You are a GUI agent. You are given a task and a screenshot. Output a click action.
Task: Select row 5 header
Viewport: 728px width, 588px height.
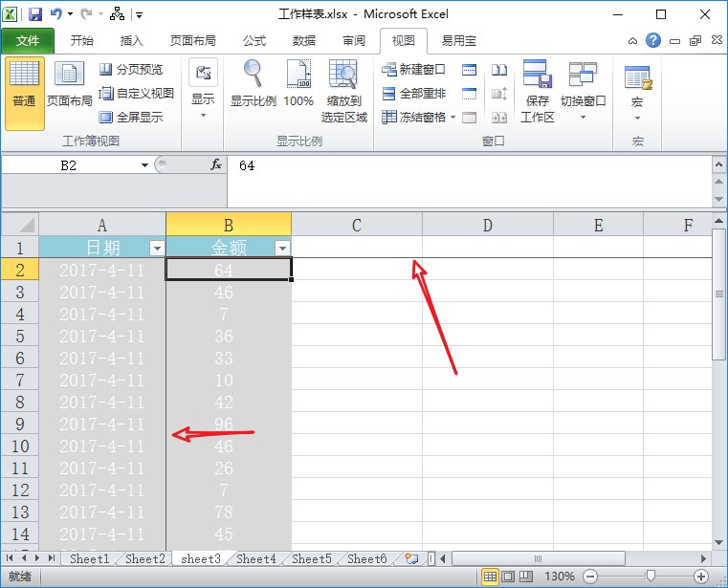click(20, 336)
